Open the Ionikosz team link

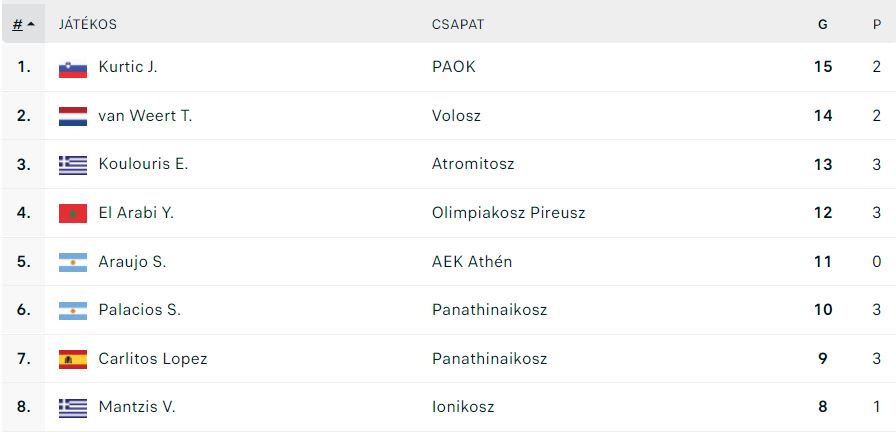click(x=463, y=407)
